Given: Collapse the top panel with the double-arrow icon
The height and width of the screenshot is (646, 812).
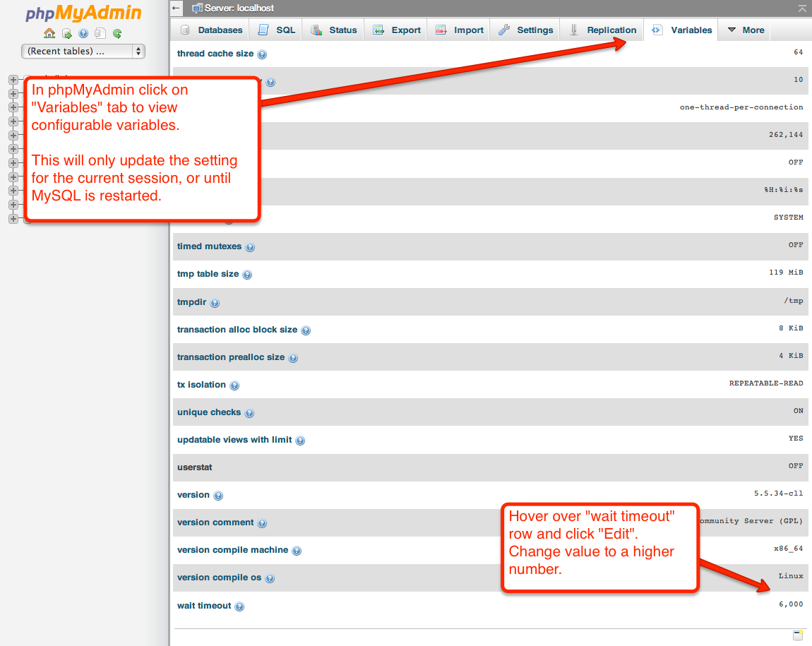Looking at the screenshot, I should point(801,8).
